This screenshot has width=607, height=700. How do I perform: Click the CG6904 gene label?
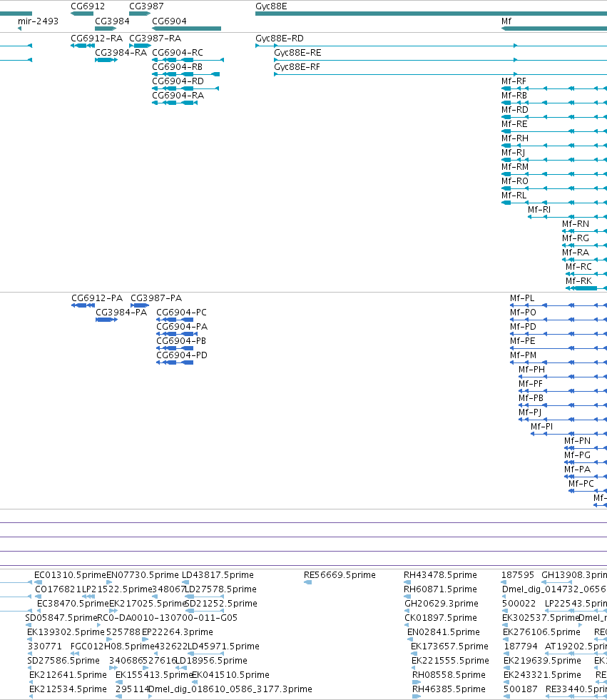169,21
